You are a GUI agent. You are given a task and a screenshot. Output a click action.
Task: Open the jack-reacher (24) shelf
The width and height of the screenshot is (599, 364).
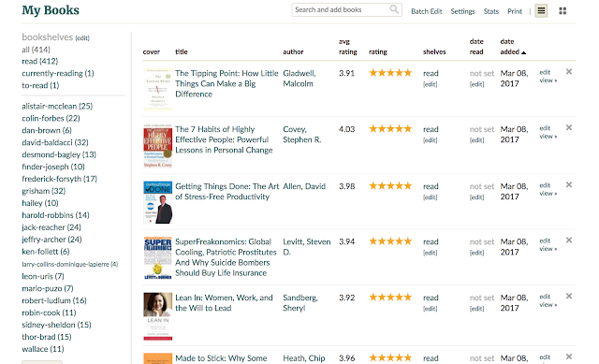tap(51, 227)
